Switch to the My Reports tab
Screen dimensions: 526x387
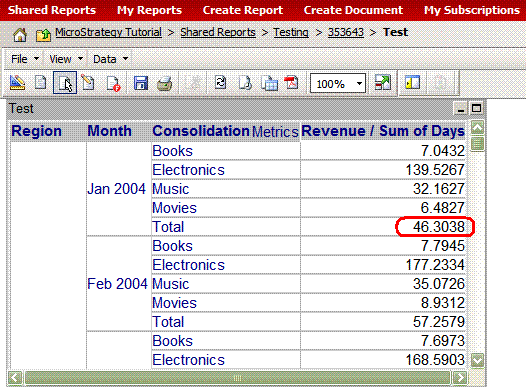pos(149,10)
